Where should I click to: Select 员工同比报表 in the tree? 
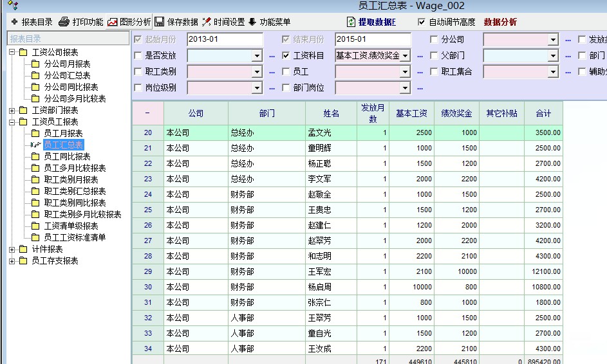coord(67,156)
